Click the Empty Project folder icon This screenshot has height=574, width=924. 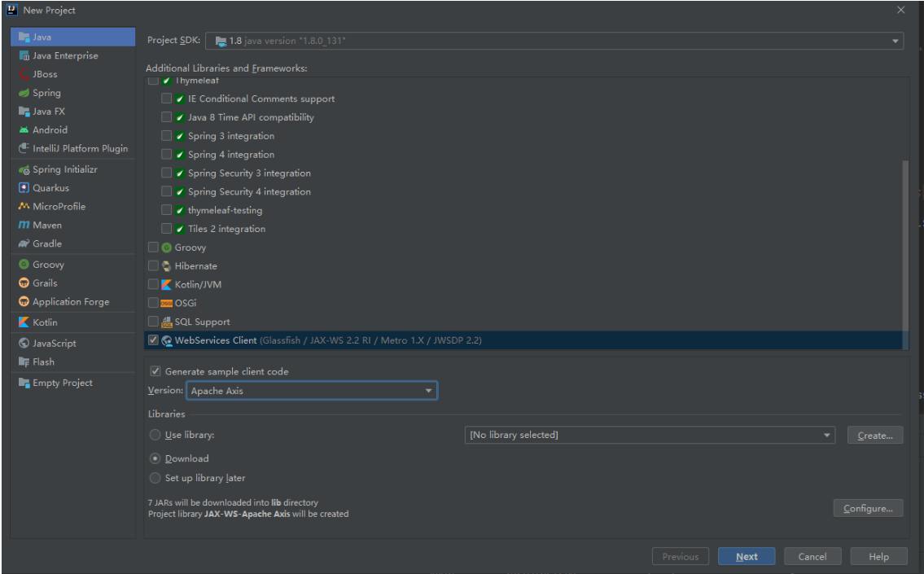[24, 383]
